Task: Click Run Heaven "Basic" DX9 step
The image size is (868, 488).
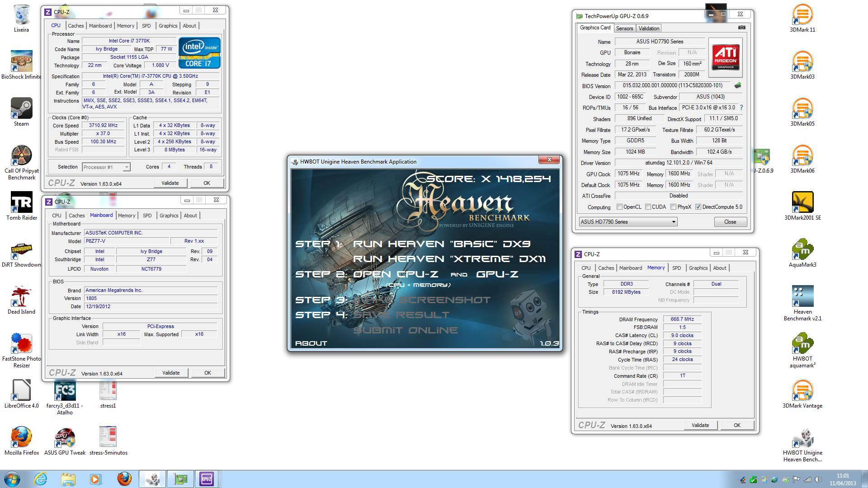Action: tap(441, 244)
